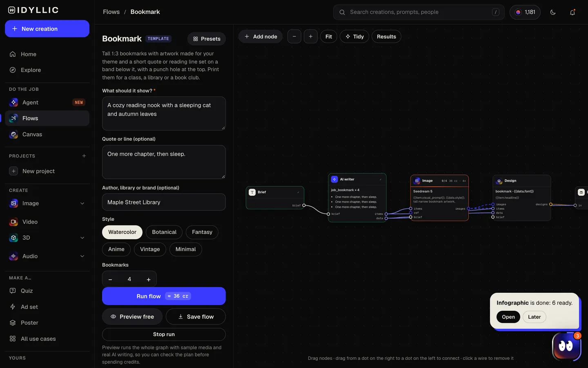Open the Canvas sidebar item

pyautogui.click(x=47, y=134)
